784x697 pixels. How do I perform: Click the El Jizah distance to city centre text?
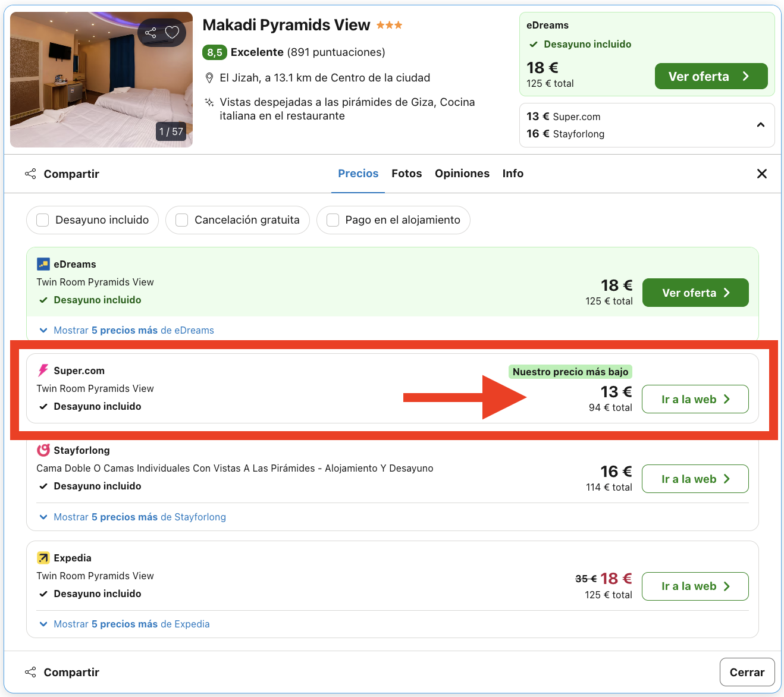[x=325, y=78]
